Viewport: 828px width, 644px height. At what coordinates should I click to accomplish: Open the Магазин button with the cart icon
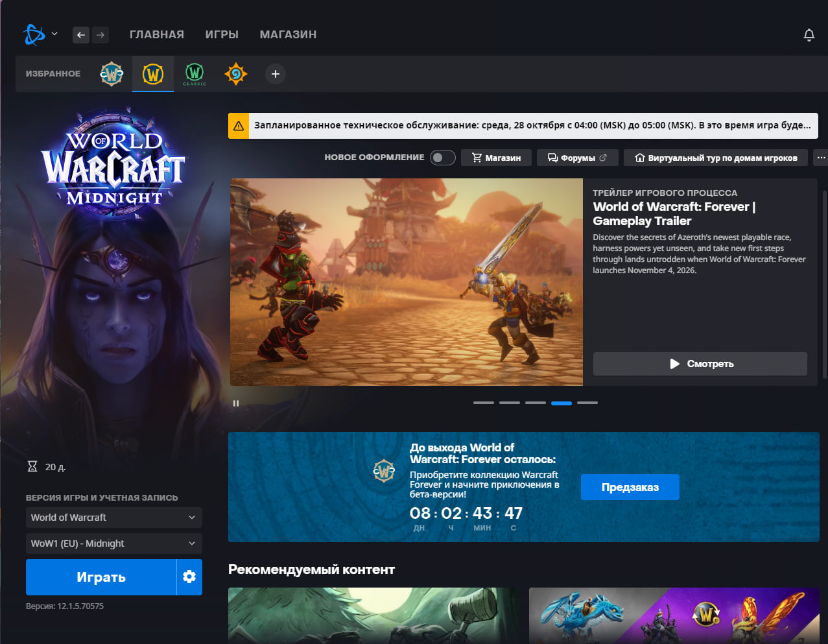(x=496, y=158)
